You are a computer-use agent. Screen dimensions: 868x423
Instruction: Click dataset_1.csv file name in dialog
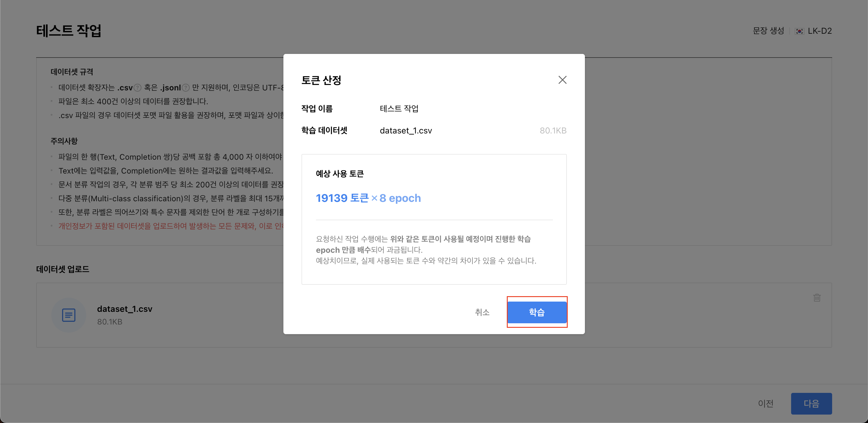click(406, 131)
